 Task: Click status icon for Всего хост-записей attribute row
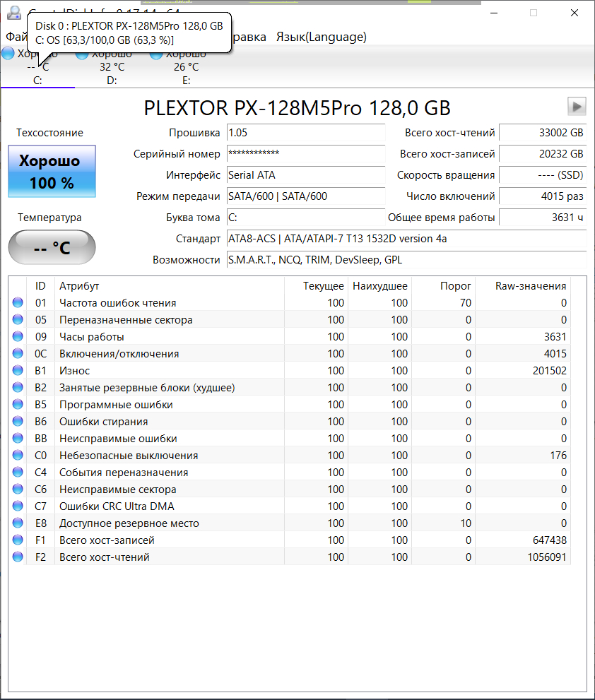tap(18, 540)
